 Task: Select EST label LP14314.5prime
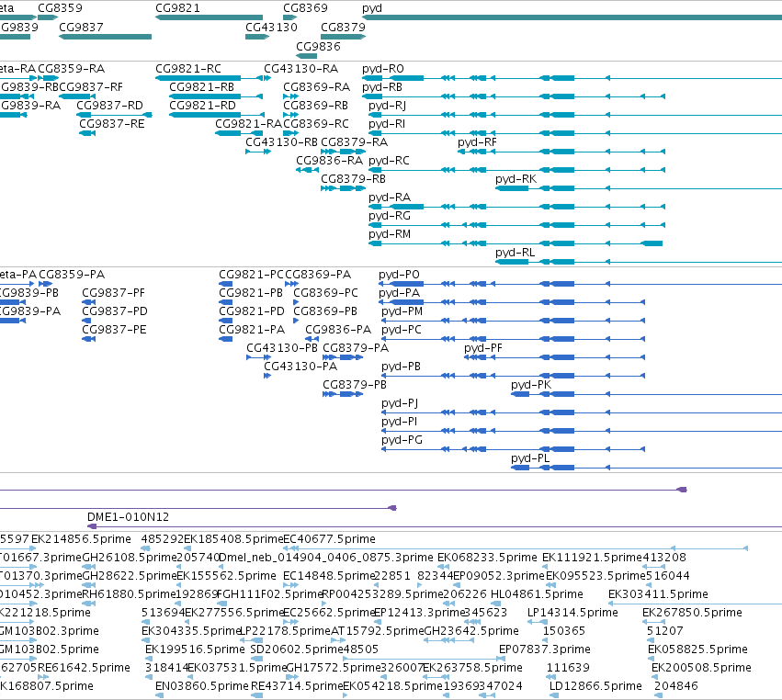tap(572, 612)
